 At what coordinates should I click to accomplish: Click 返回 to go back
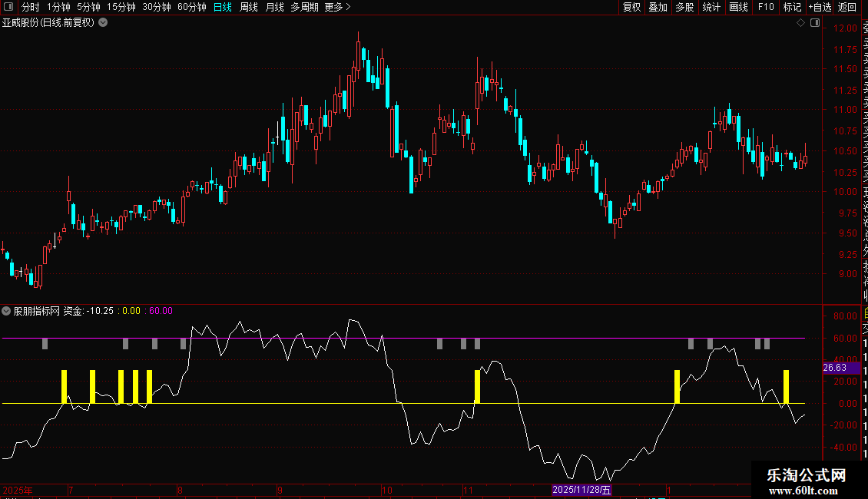pyautogui.click(x=847, y=7)
